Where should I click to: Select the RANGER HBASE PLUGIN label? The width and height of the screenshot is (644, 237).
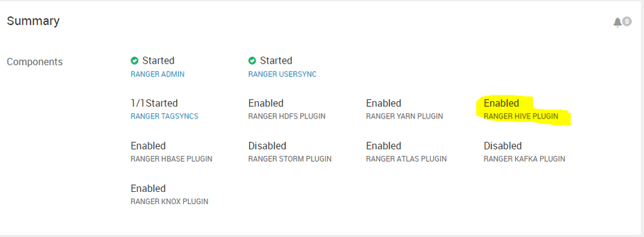pos(171,158)
